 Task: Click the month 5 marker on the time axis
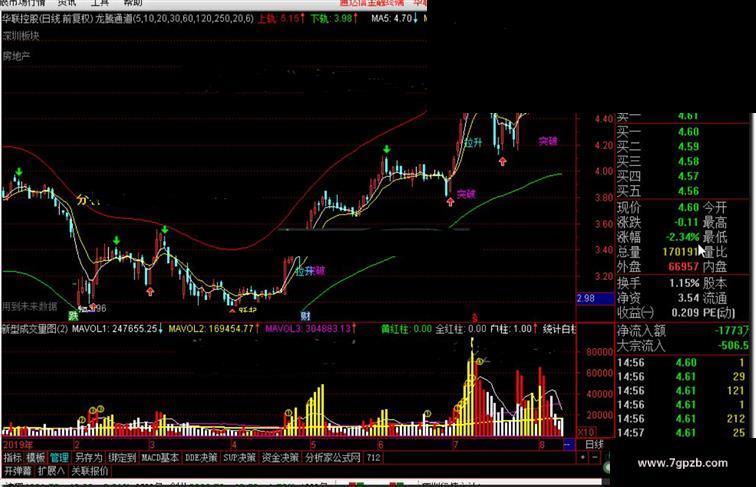click(x=312, y=445)
